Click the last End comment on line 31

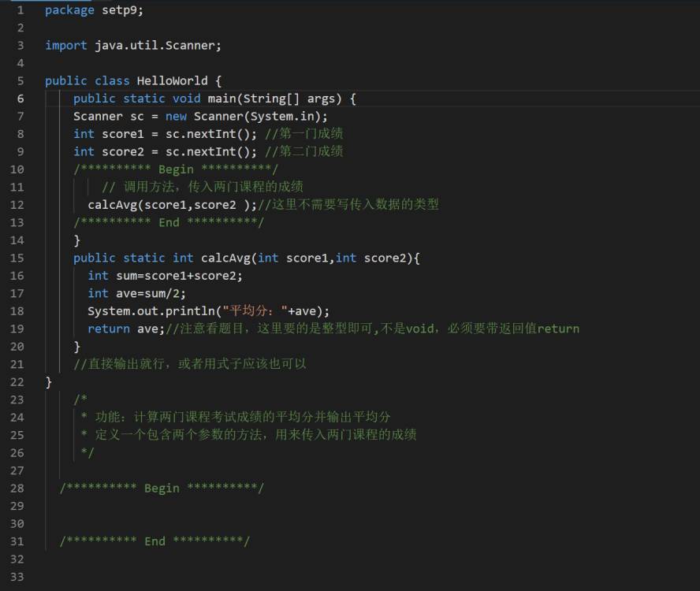coord(155,541)
